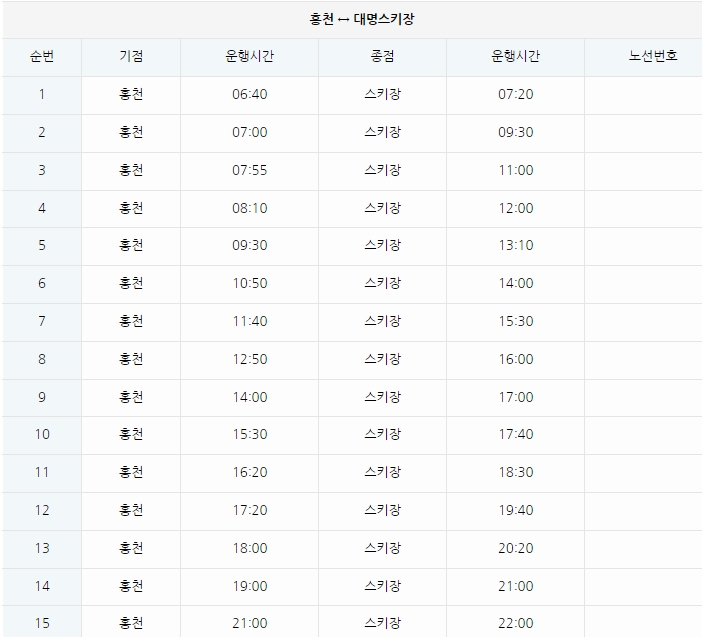Select the 07:55 time cell
This screenshot has height=637, width=702.
(x=249, y=170)
